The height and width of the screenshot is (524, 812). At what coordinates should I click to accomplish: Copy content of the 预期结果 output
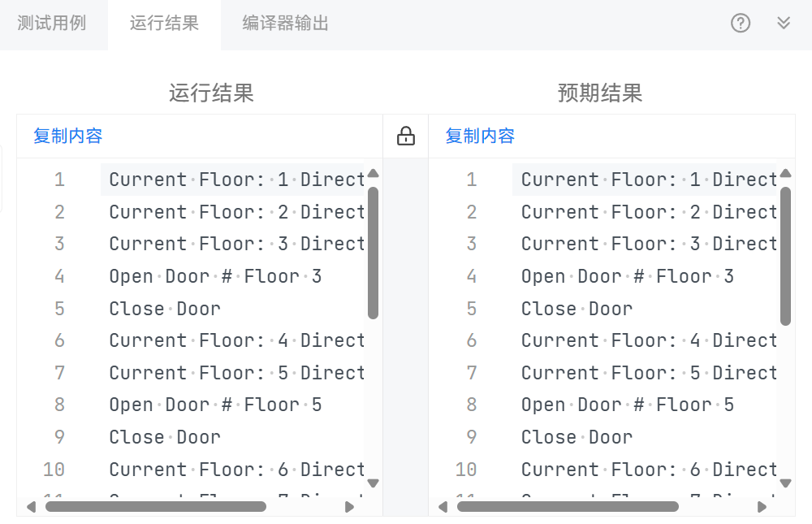pos(480,136)
